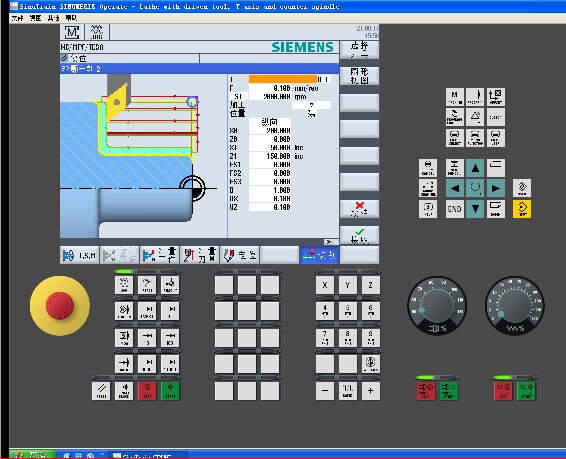The width and height of the screenshot is (566, 459).
Task: Click the cursor left arrow key
Action: pyautogui.click(x=454, y=188)
